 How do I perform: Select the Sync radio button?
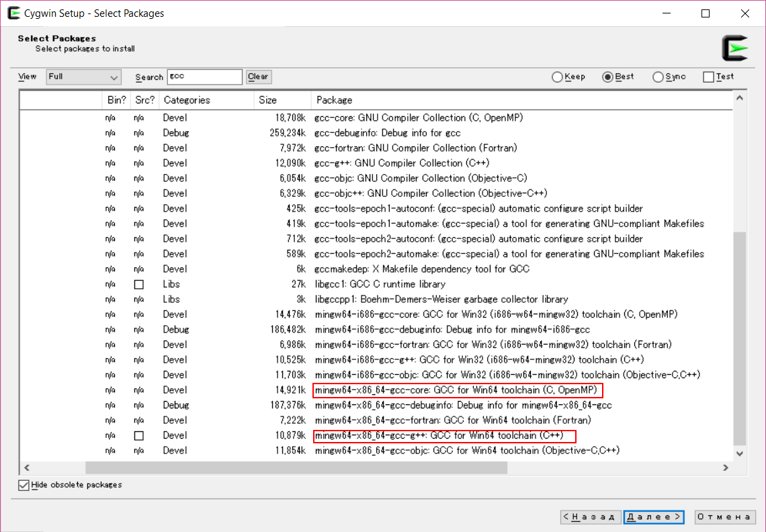coord(658,77)
